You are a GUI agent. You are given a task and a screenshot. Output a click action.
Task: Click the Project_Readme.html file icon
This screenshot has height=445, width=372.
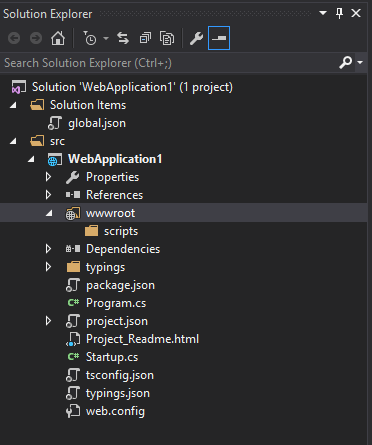(73, 339)
